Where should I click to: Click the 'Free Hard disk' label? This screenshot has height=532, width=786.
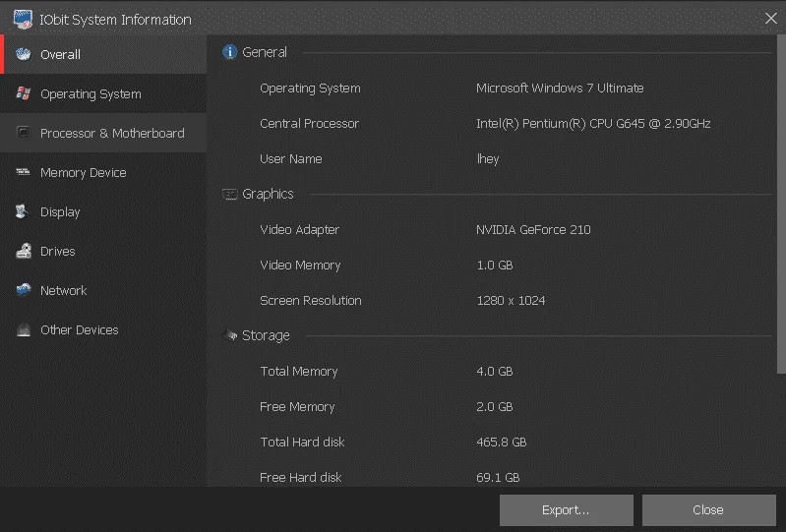[301, 478]
